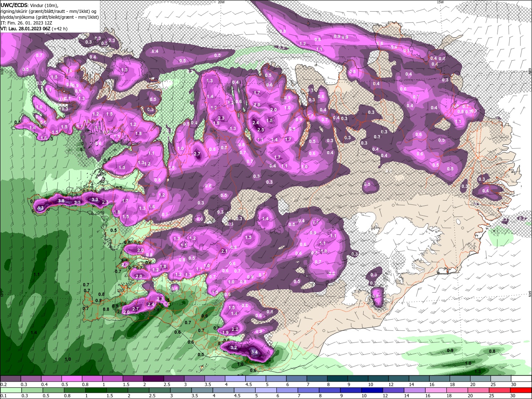Click the dark grey-purple 0.2 swatch in snow legend
Screen dimensions: 532x399
pos(10,379)
